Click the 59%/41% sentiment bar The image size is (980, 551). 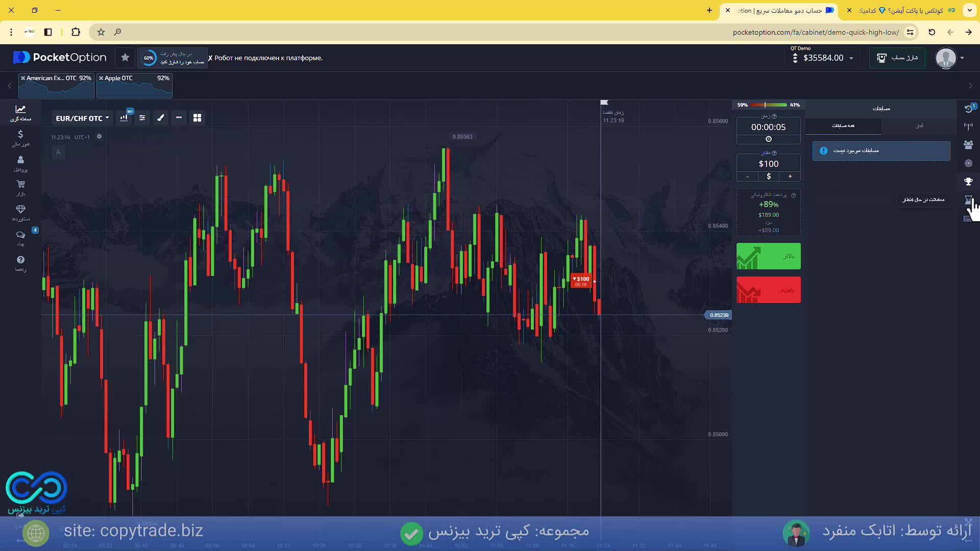click(x=769, y=105)
